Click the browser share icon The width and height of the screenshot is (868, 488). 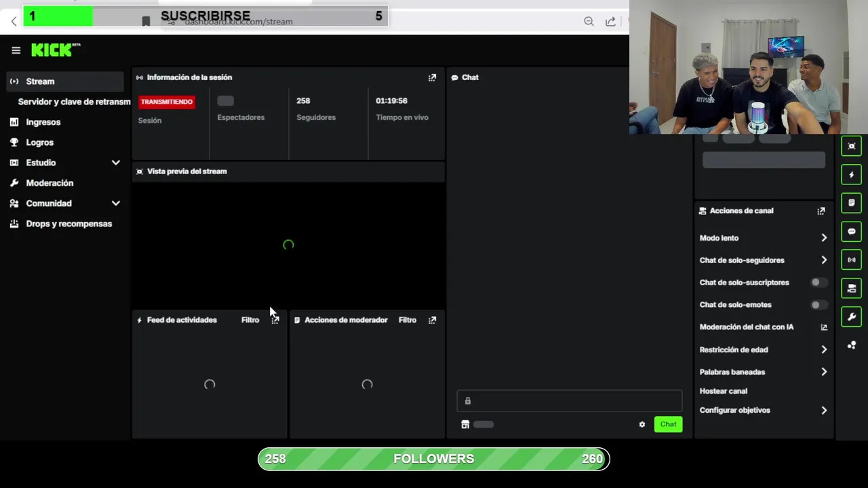[x=610, y=22]
